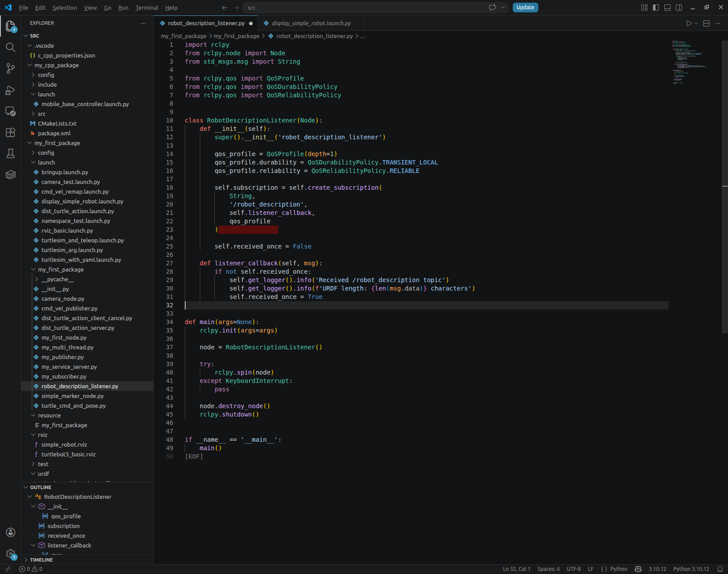Collapse the OUTLINE section
Screen dimensions: 728x574
pos(26,487)
